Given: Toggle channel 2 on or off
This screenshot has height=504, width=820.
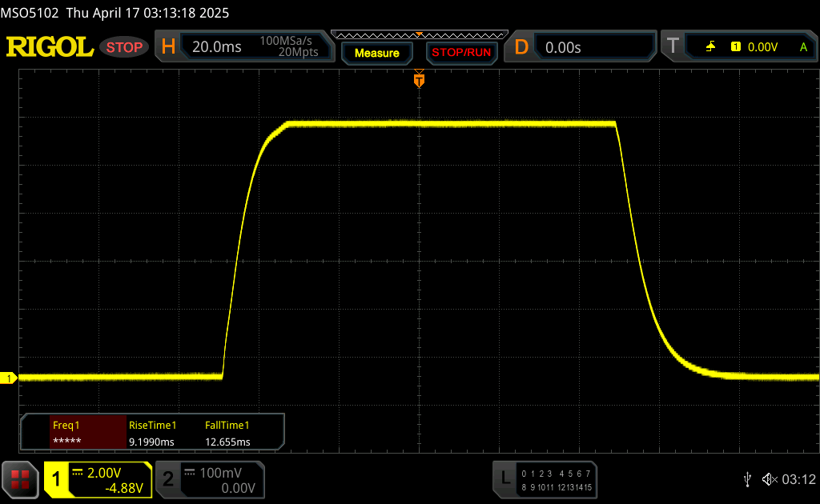Looking at the screenshot, I should (168, 479).
